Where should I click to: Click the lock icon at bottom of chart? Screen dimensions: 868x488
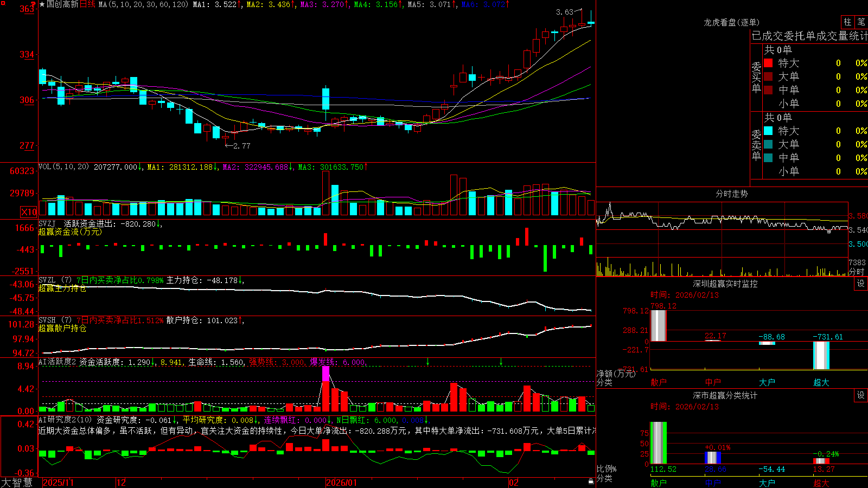point(591,481)
